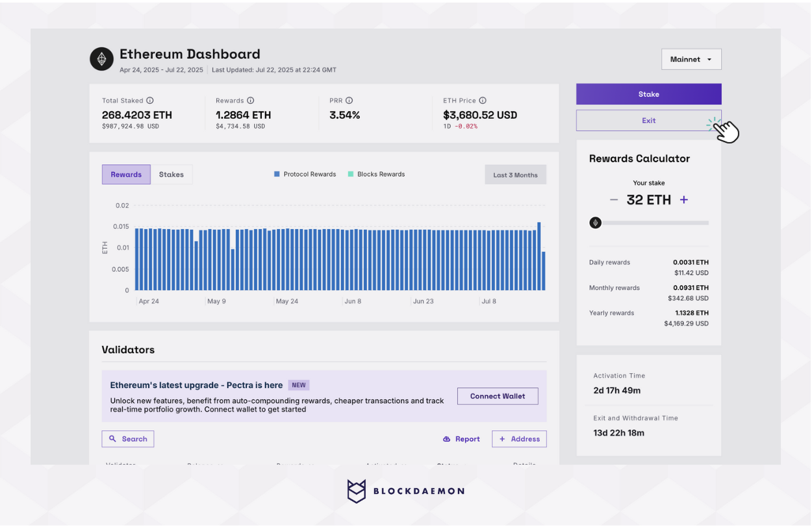This screenshot has height=527, width=812.
Task: Open the PRR info icon
Action: click(x=349, y=101)
